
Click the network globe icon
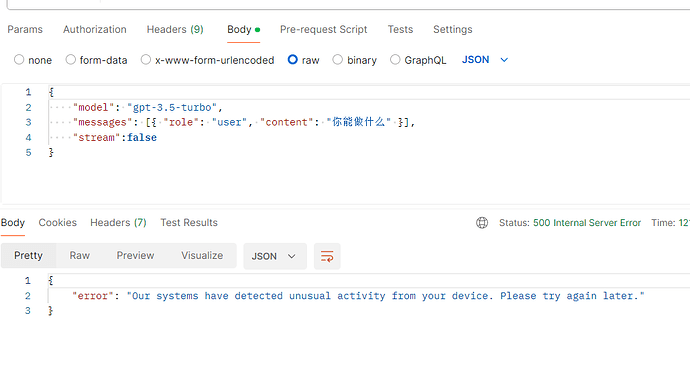pos(482,223)
